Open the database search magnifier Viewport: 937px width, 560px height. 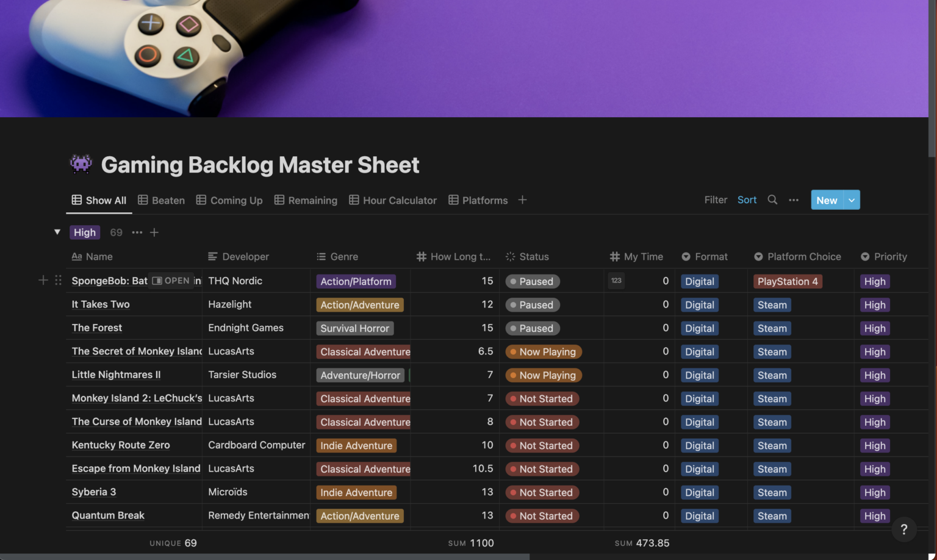(x=772, y=200)
